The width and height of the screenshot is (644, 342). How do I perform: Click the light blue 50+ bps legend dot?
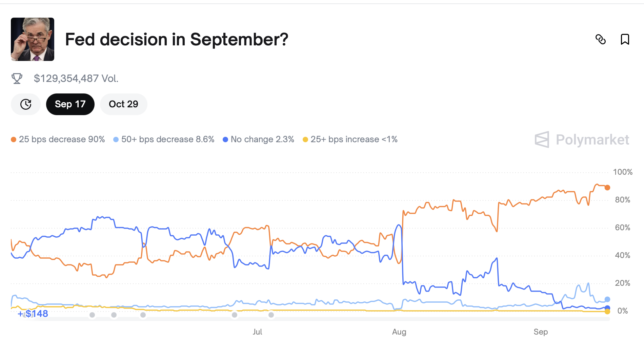116,140
